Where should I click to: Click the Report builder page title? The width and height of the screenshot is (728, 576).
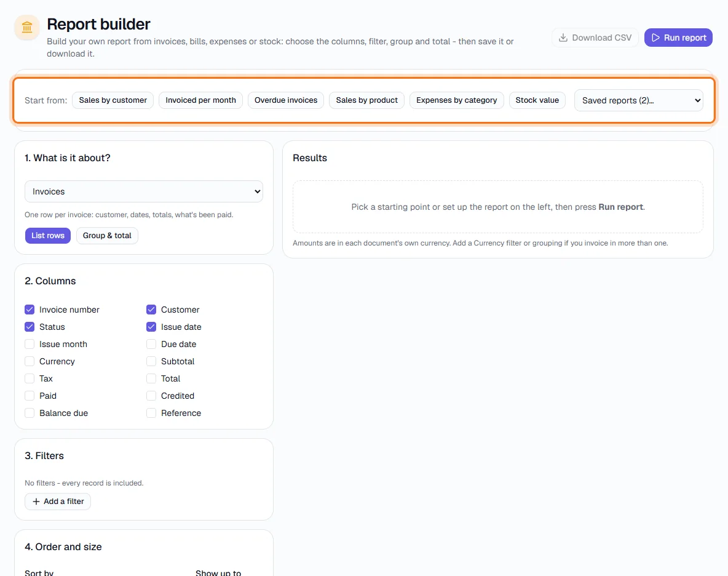click(x=98, y=24)
